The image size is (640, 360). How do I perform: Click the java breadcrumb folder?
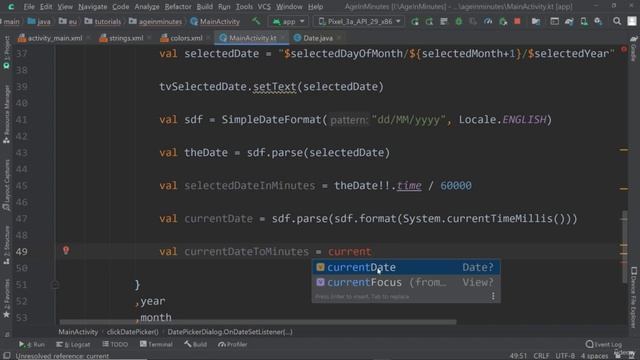(x=39, y=21)
